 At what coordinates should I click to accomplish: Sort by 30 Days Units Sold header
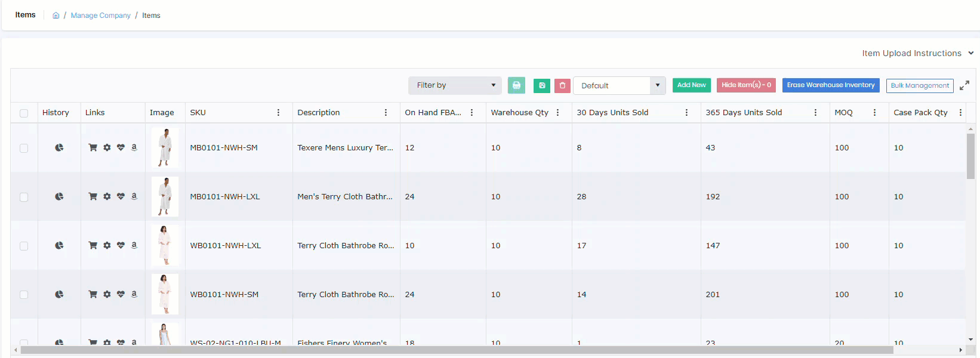[x=612, y=112]
